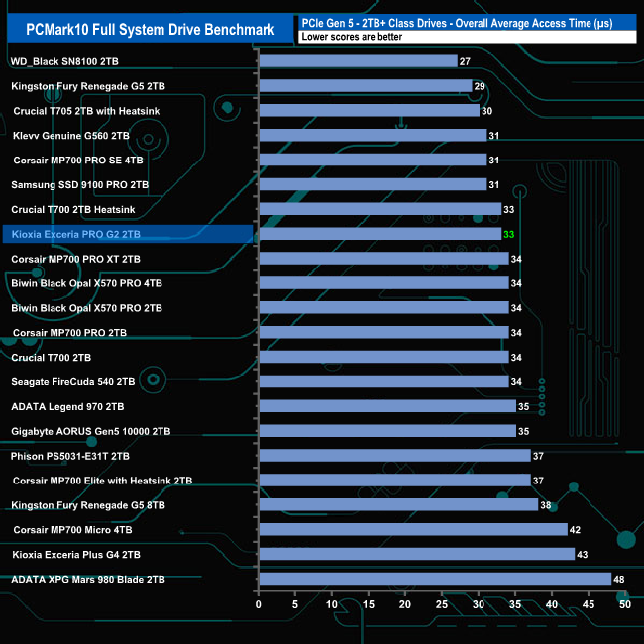
Task: Select the 'Kioxia Exceria Plus G4 2TB' label
Action: coord(76,555)
